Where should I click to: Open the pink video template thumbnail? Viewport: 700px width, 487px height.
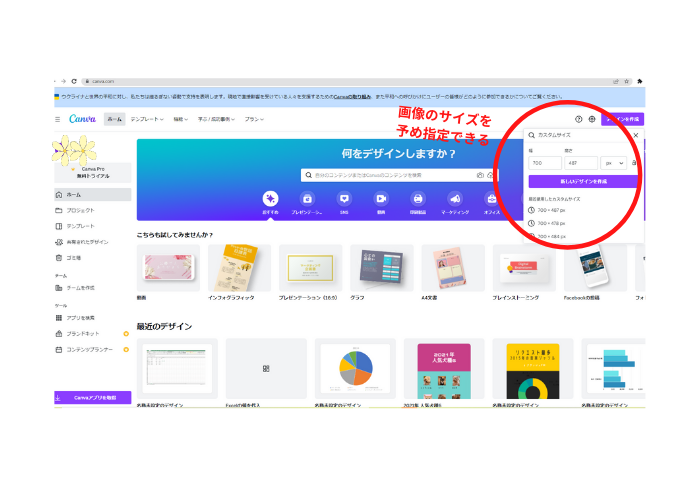[168, 268]
